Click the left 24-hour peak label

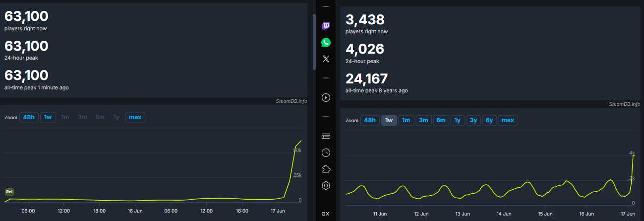tap(21, 58)
